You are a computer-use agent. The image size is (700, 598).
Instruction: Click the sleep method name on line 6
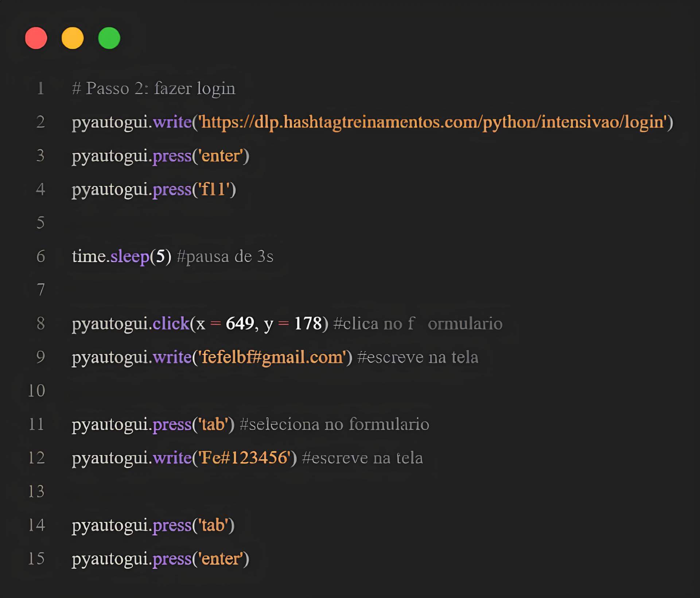click(x=130, y=256)
